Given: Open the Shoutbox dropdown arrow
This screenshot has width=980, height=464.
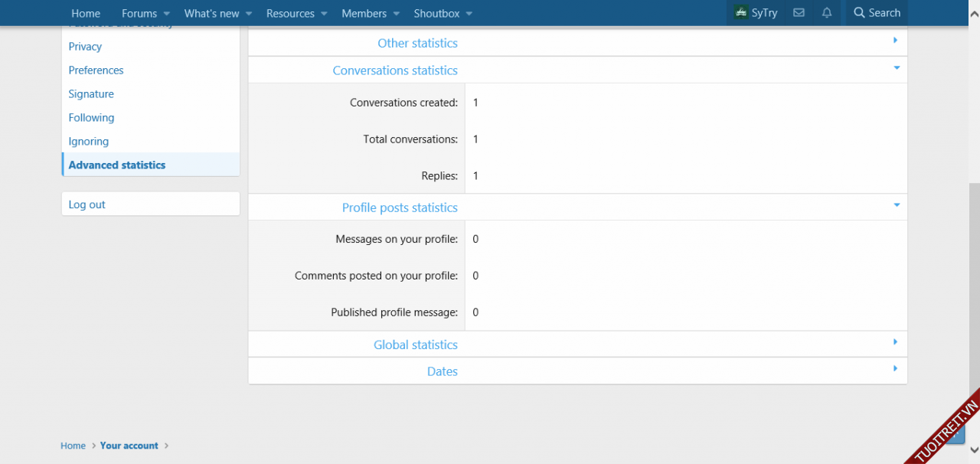Looking at the screenshot, I should (469, 14).
